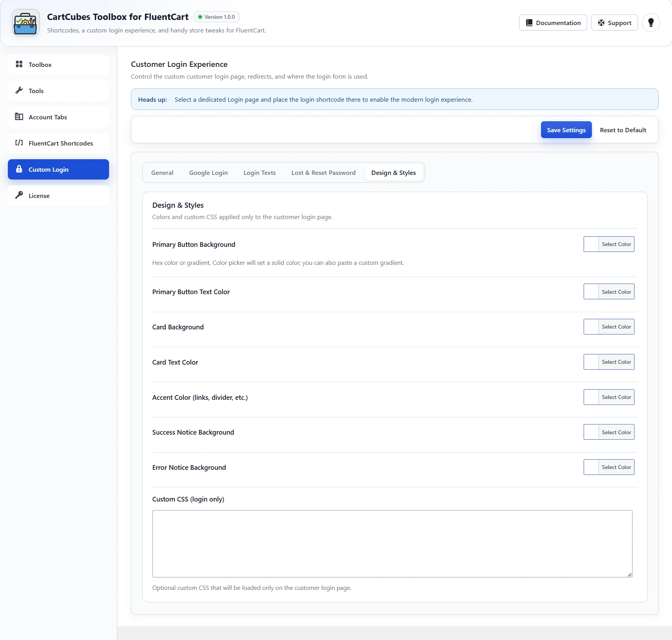The image size is (672, 640).
Task: Click the Custom CSS textarea resize handle
Action: pos(629,575)
